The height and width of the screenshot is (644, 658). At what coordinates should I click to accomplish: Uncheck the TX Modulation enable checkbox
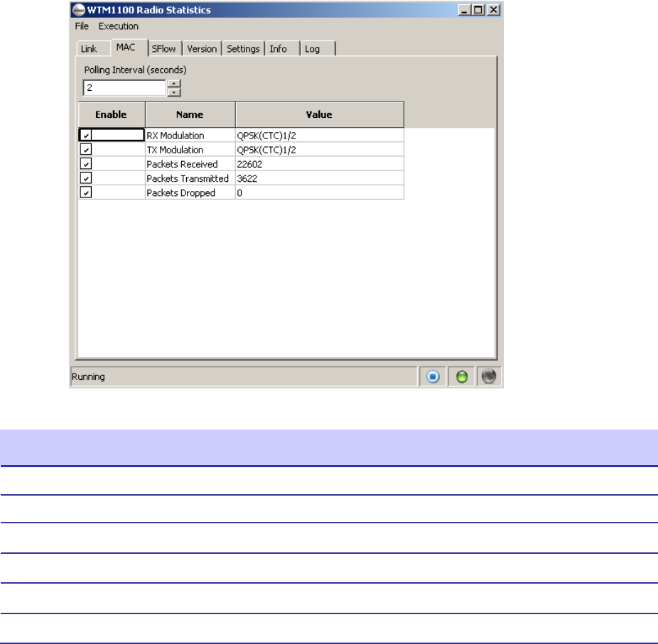86,149
